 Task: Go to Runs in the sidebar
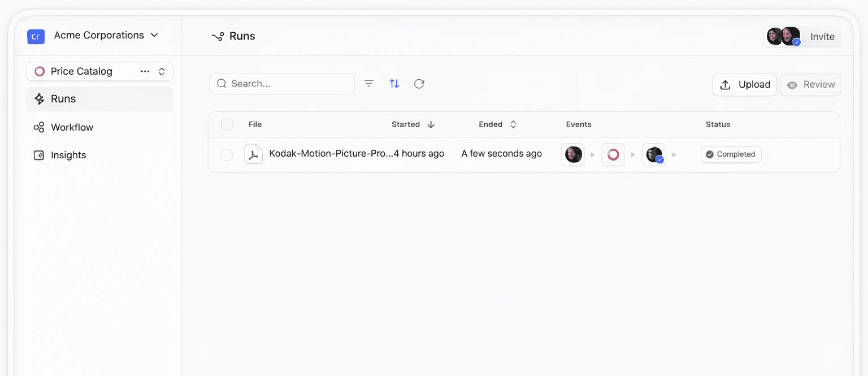100,99
